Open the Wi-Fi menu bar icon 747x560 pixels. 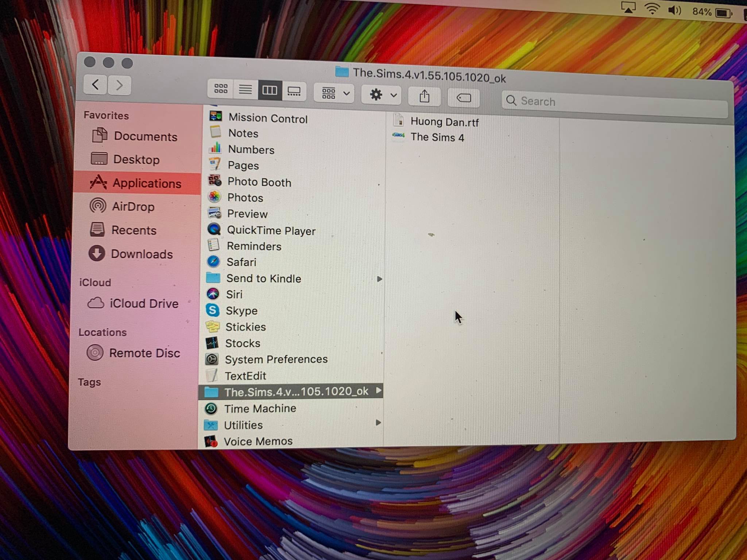tap(652, 8)
